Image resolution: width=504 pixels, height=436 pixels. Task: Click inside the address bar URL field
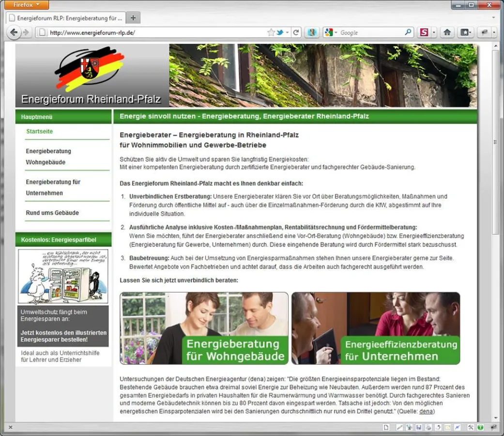[x=145, y=32]
